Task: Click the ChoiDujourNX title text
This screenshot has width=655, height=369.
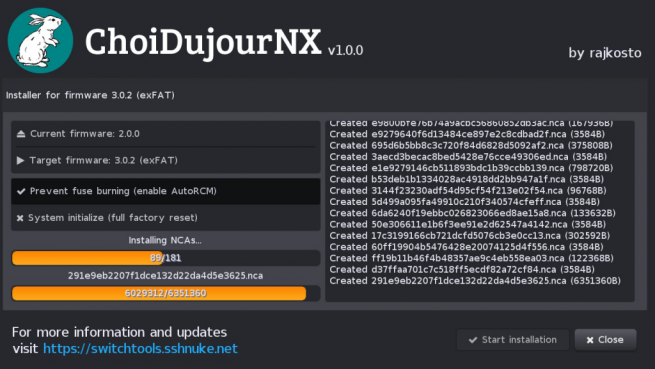Action: pyautogui.click(x=203, y=42)
